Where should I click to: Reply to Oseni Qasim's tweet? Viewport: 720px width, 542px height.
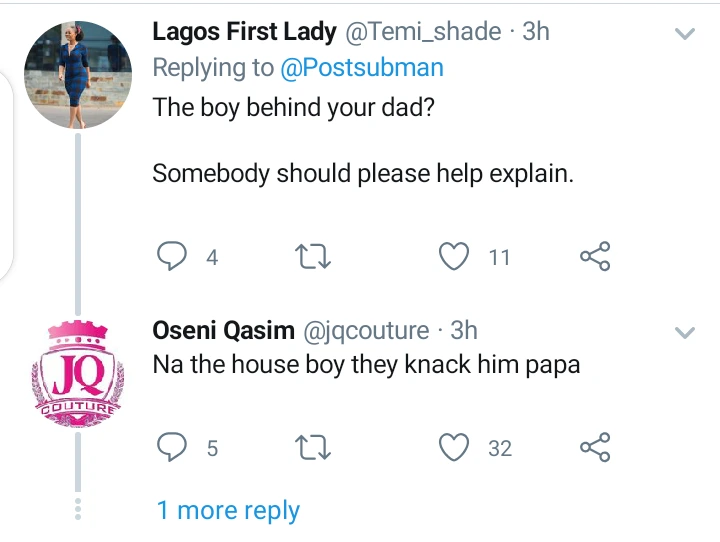[173, 448]
